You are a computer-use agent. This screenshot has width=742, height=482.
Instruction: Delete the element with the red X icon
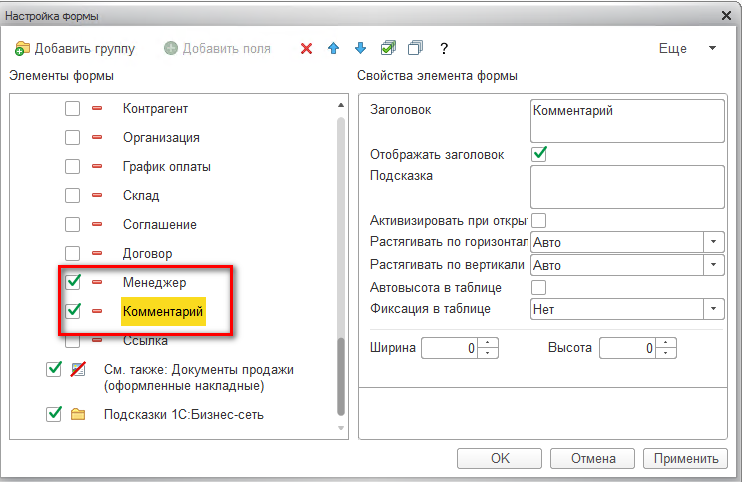coord(306,48)
